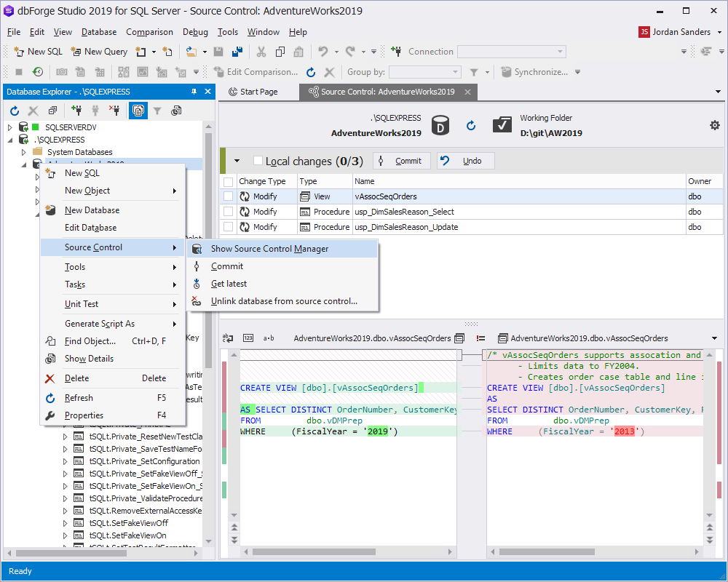The image size is (728, 582).
Task: Click the Undo button in Local changes bar
Action: (x=465, y=161)
